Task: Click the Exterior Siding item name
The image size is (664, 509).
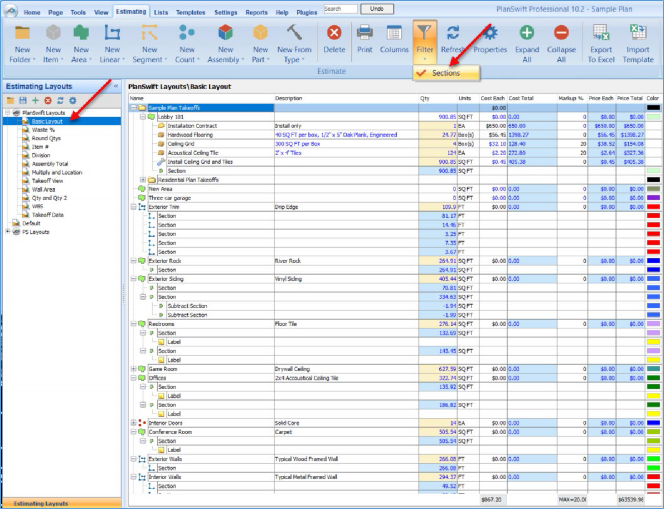Action: [166, 279]
